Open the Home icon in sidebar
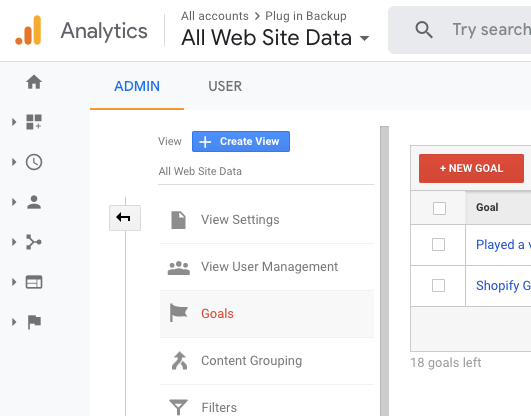Screen dimensions: 531x416 [34, 82]
